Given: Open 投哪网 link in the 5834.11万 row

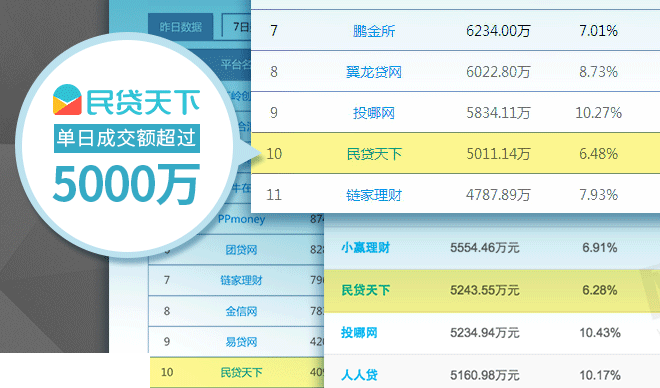Looking at the screenshot, I should point(374,113).
